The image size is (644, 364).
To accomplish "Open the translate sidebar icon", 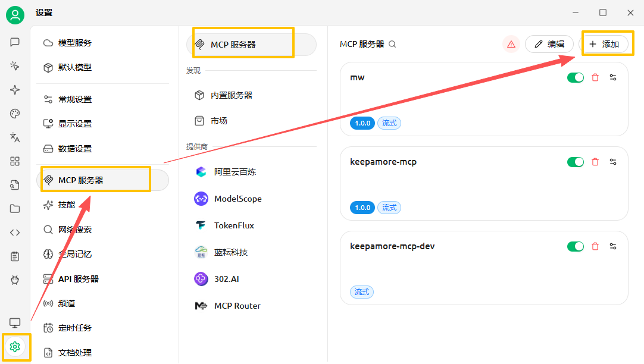I will coord(15,137).
